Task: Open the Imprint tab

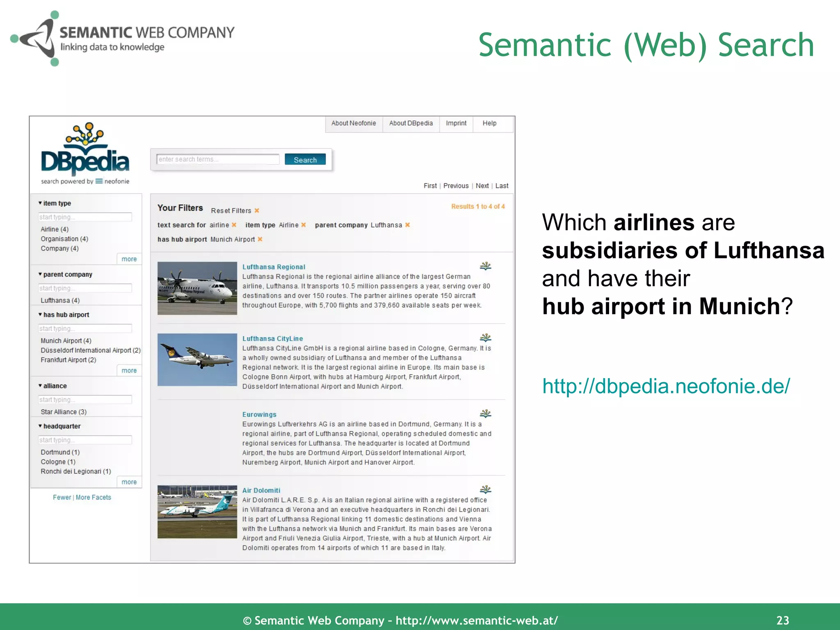Action: [x=456, y=123]
